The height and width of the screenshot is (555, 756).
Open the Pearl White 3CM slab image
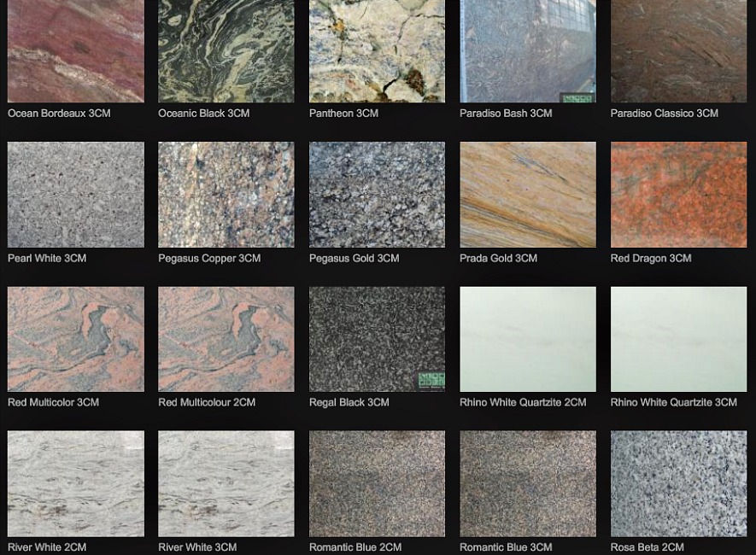pos(76,195)
